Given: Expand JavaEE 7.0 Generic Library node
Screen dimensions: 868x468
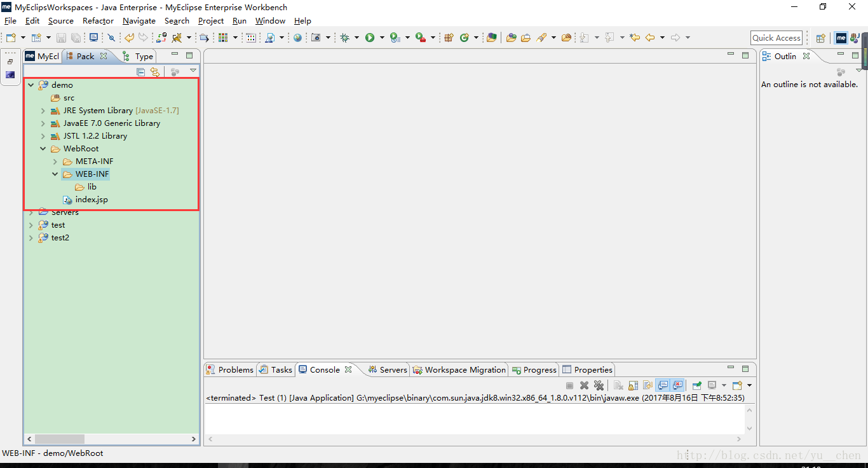Looking at the screenshot, I should click(x=43, y=123).
